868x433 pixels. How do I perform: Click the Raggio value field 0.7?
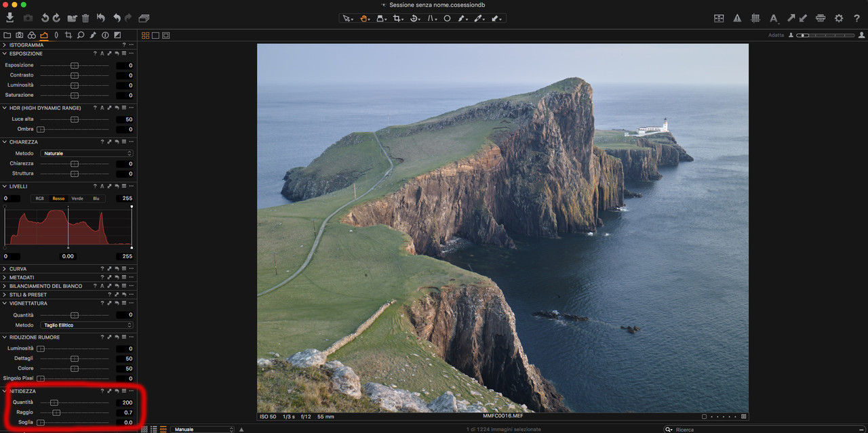tap(125, 413)
